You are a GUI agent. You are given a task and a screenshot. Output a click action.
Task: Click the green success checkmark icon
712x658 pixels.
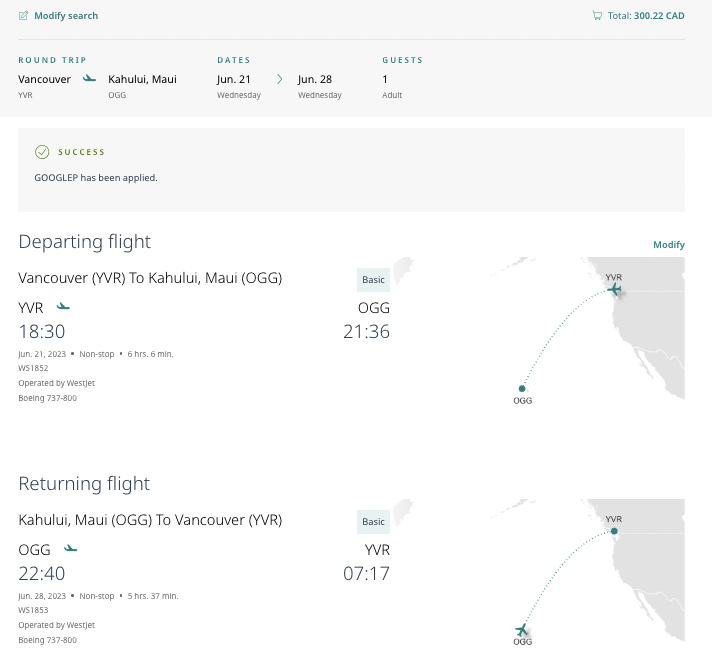pos(42,152)
